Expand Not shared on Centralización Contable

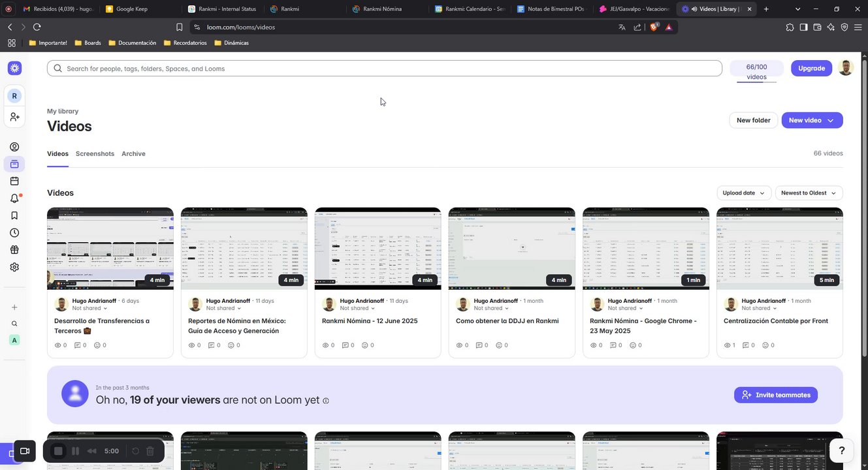point(759,308)
